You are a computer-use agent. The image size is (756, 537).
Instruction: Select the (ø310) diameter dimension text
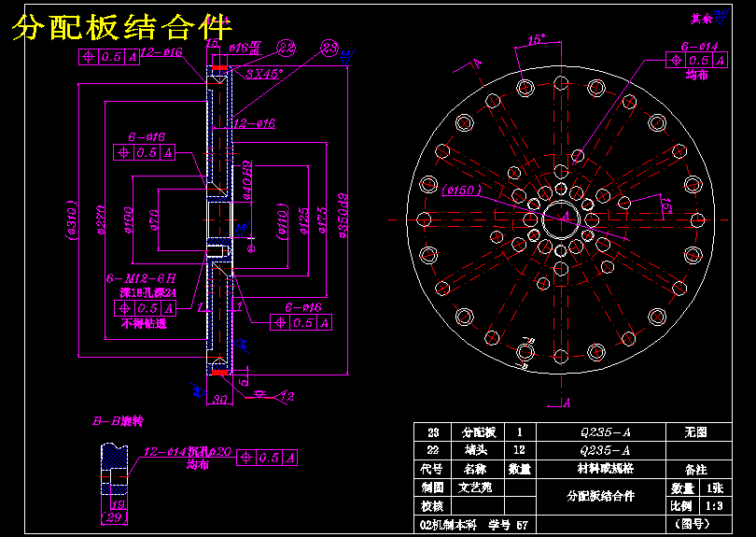[72, 220]
